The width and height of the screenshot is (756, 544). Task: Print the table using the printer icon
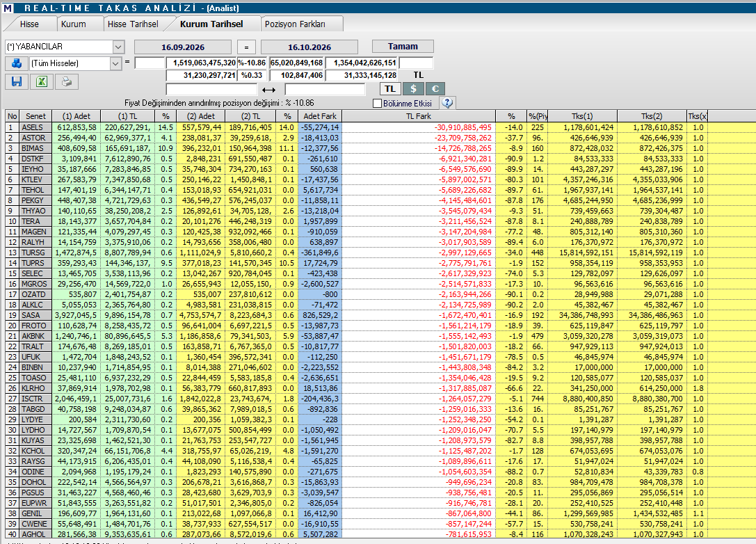(67, 81)
